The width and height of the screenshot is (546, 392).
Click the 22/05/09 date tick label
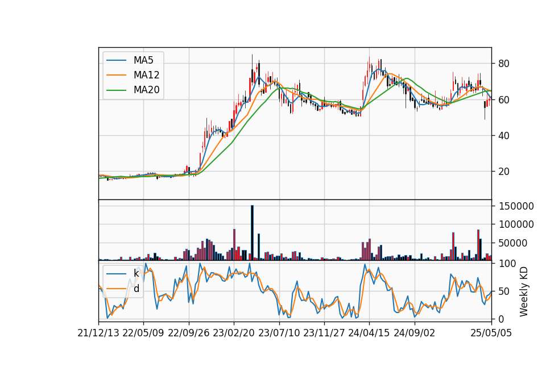click(x=143, y=333)
